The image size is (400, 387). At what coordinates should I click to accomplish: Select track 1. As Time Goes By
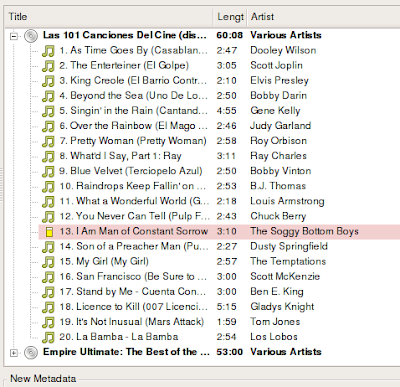pos(133,50)
